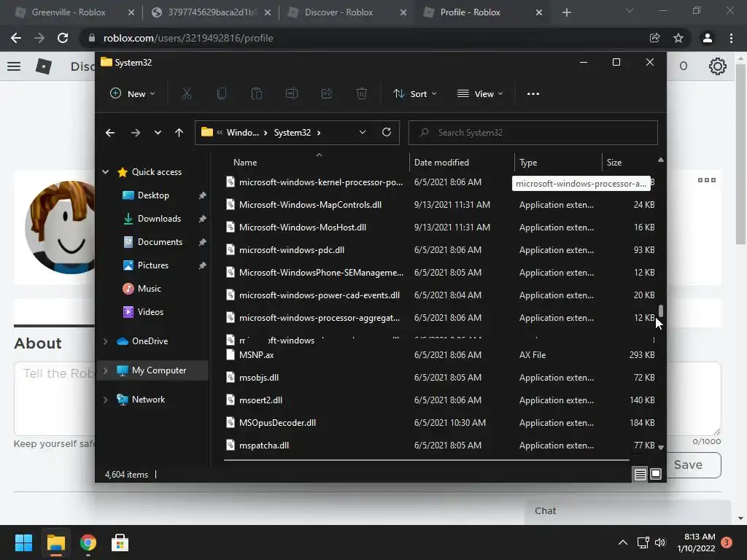Open the Sort dropdown
The height and width of the screenshot is (560, 747).
[x=414, y=94]
